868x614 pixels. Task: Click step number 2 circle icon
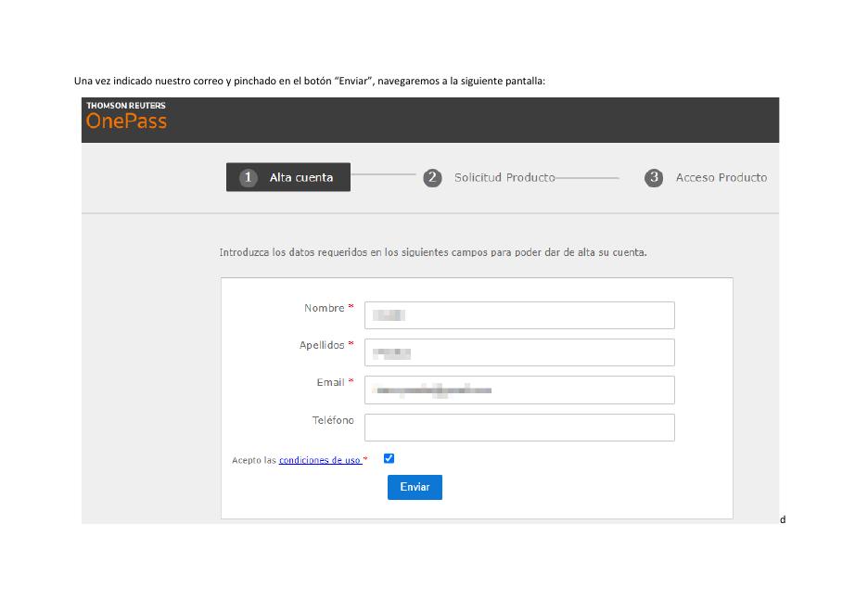tap(432, 178)
